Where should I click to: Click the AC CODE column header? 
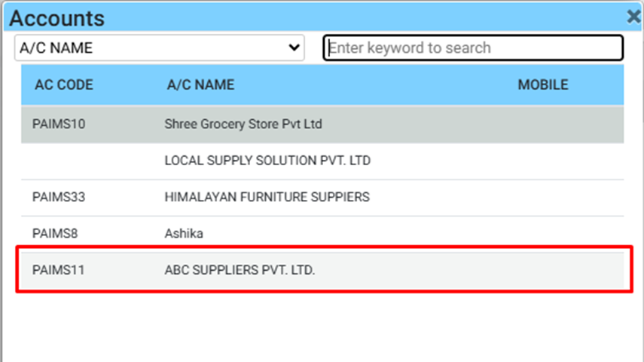pyautogui.click(x=64, y=84)
